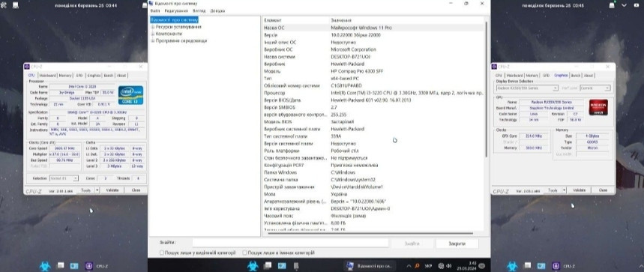This screenshot has width=644, height=272.
Task: Click the CPU-Z title bar icon of the Intel window
Action: 27,67
